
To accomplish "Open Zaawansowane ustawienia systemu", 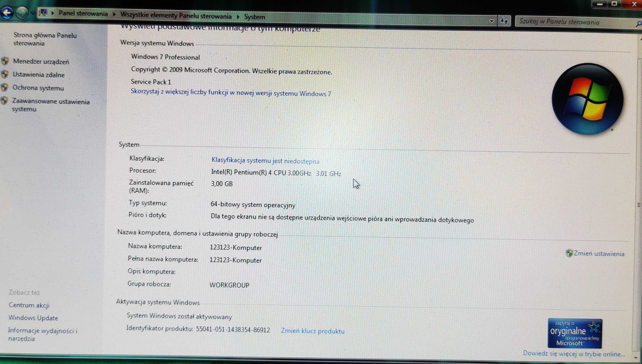I will click(51, 105).
